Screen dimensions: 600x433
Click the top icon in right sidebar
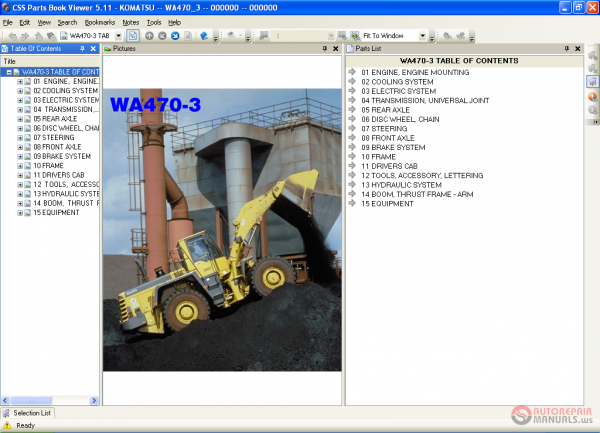point(592,56)
